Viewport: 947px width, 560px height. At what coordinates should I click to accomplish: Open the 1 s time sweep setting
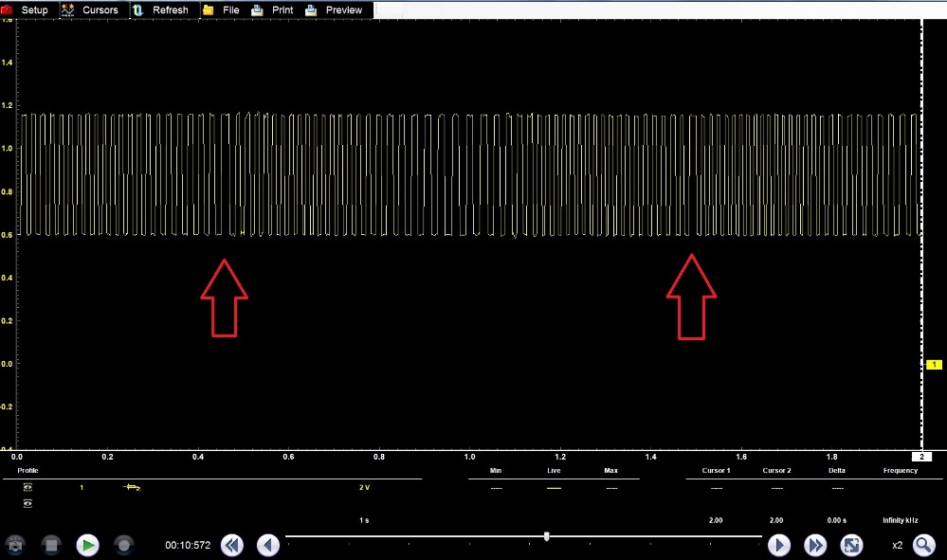pos(364,520)
